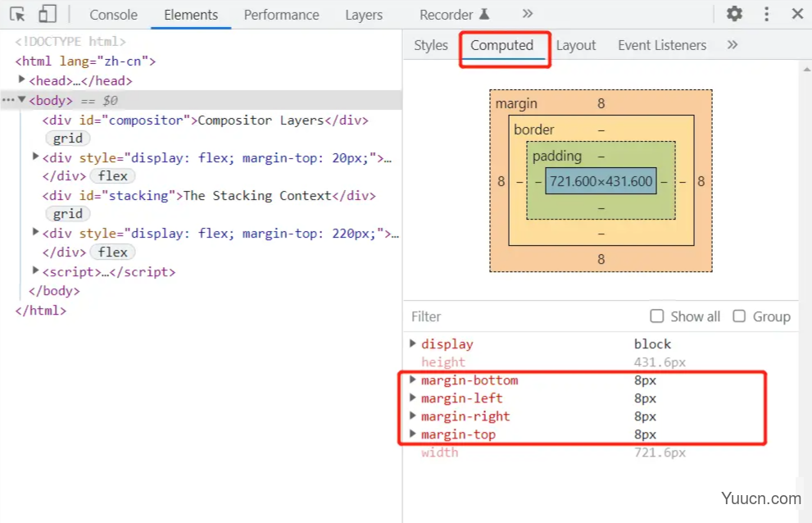Open DevTools settings gear
812x523 pixels.
(x=734, y=13)
